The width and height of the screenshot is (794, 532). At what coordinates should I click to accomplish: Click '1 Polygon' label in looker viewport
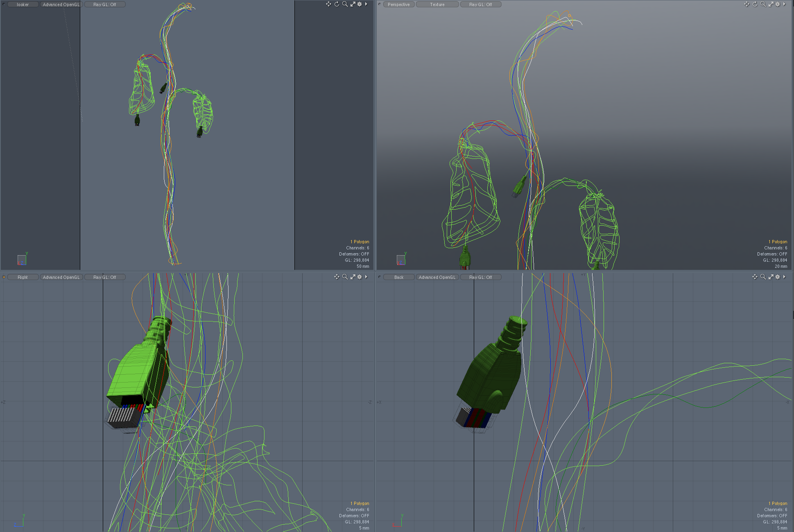click(360, 242)
